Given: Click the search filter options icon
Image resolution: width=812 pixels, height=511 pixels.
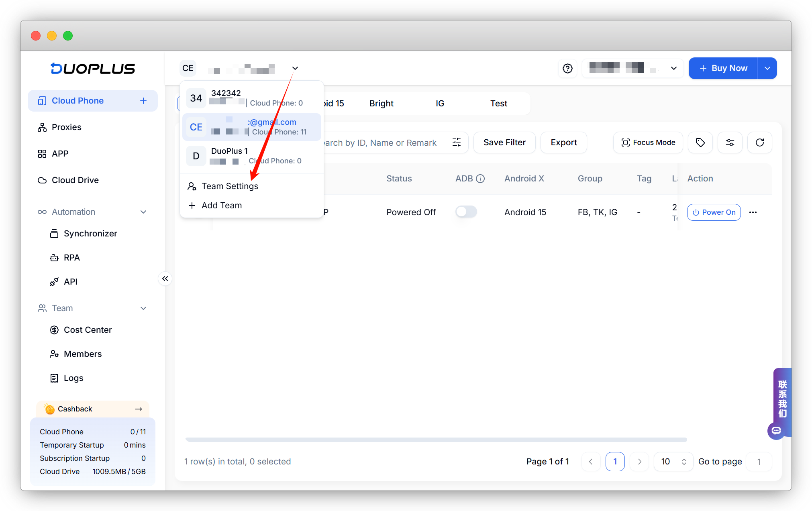Looking at the screenshot, I should [457, 143].
